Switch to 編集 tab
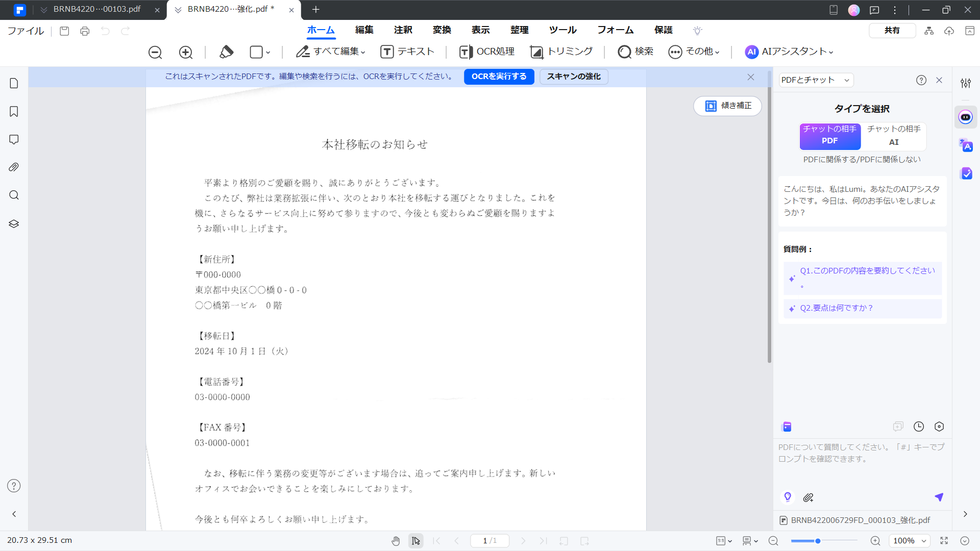This screenshot has height=551, width=980. 364,30
